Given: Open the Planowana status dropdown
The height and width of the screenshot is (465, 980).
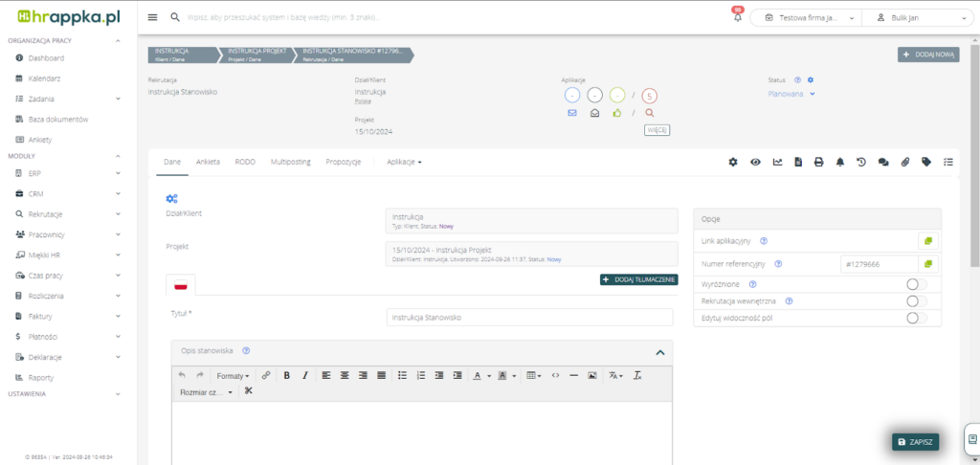Looking at the screenshot, I should [x=791, y=94].
